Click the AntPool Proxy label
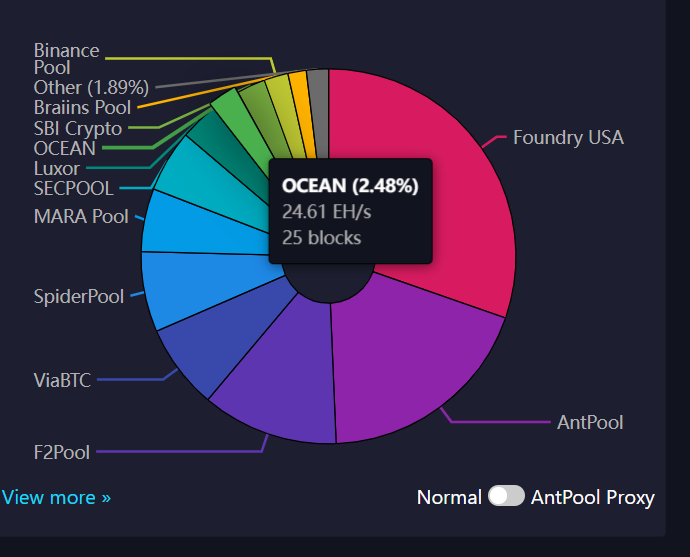 click(593, 498)
